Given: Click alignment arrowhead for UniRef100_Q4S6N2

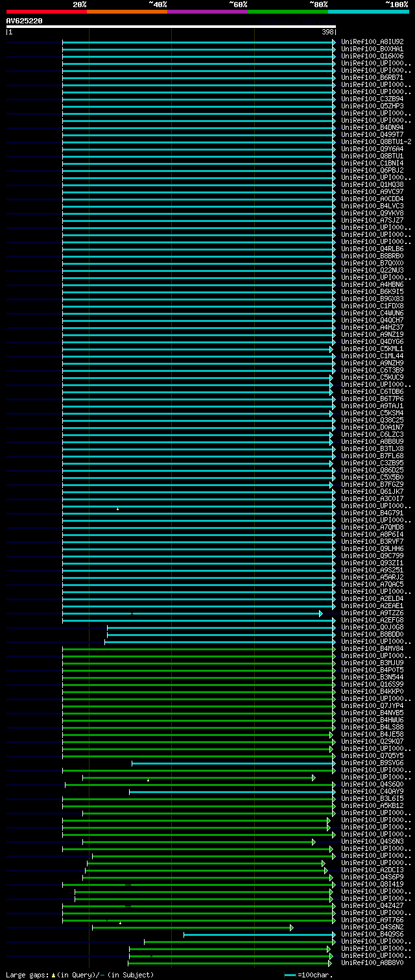Looking at the screenshot, I should point(292,927).
